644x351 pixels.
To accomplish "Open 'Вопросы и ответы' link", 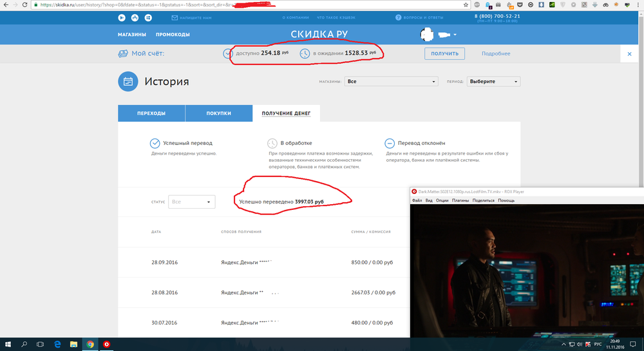I will [424, 17].
